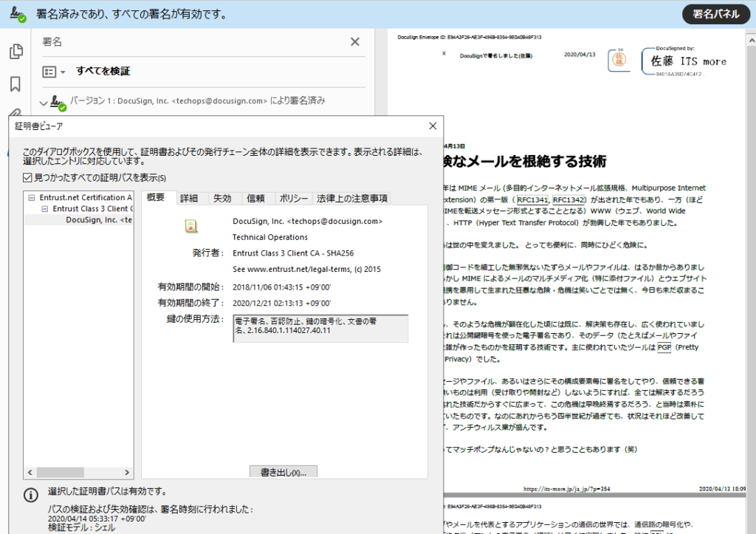The height and width of the screenshot is (534, 756).
Task: Collapse the Entrust.net Certification Authority node
Action: pyautogui.click(x=32, y=198)
